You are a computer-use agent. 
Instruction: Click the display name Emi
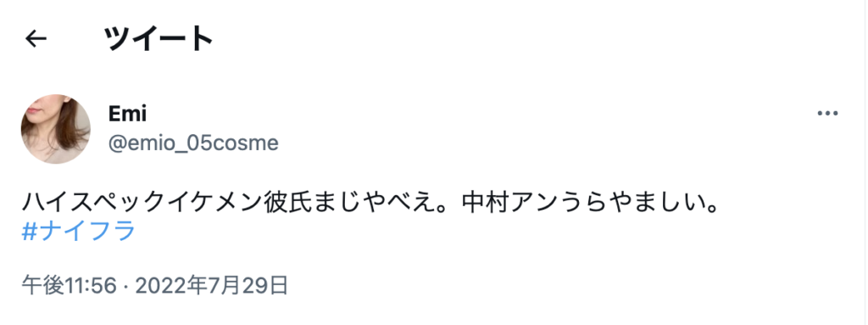[127, 114]
